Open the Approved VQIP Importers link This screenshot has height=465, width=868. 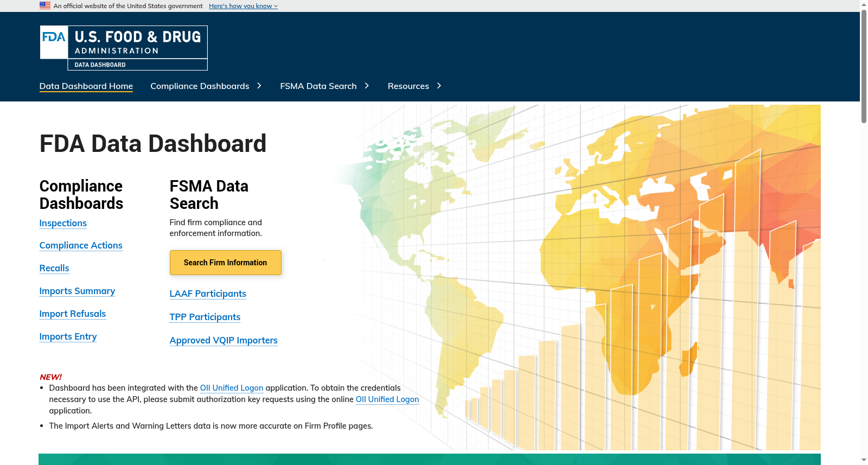tap(224, 340)
